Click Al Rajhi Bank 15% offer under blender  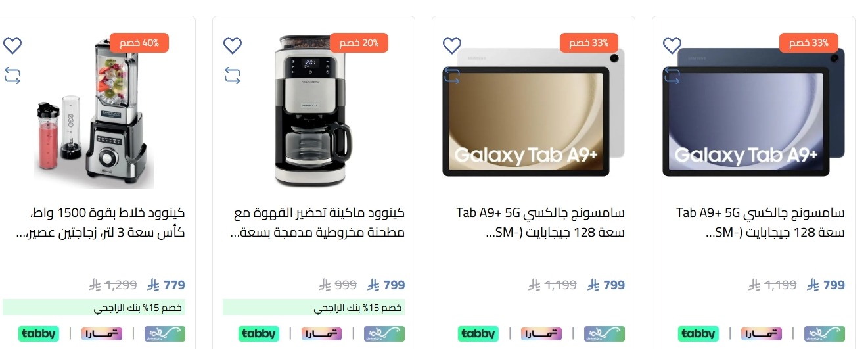coord(94,308)
